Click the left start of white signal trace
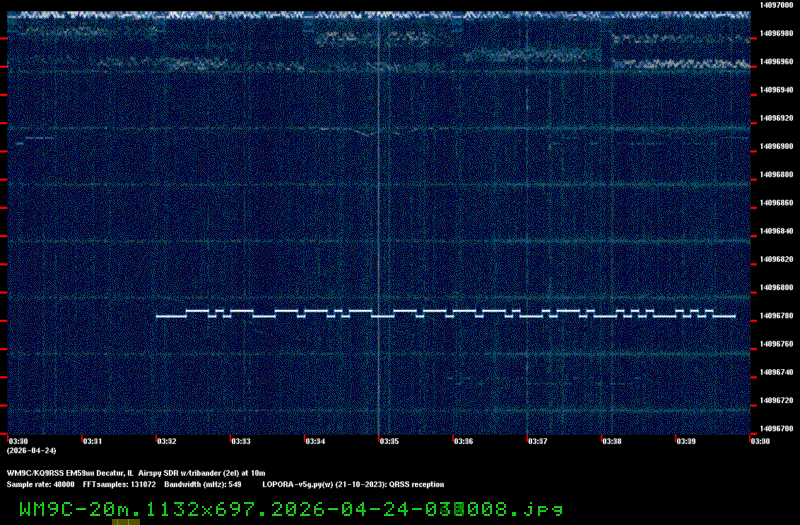 coord(158,316)
